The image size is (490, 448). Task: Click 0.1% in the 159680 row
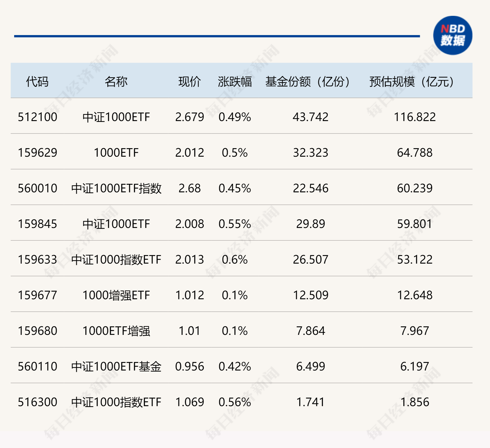click(x=235, y=331)
